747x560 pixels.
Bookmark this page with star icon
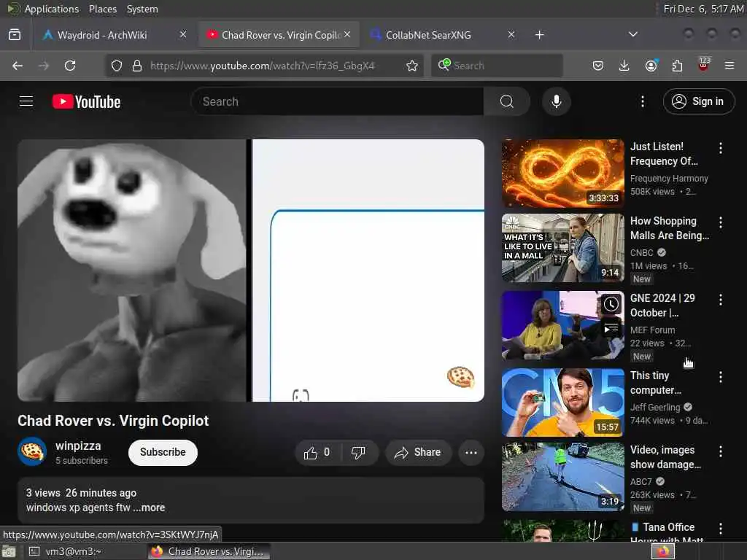pos(412,66)
